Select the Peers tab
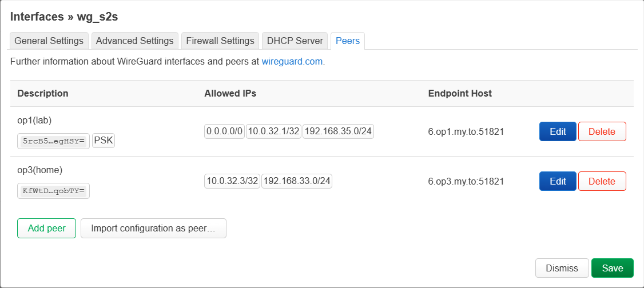The height and width of the screenshot is (288, 644). point(348,41)
